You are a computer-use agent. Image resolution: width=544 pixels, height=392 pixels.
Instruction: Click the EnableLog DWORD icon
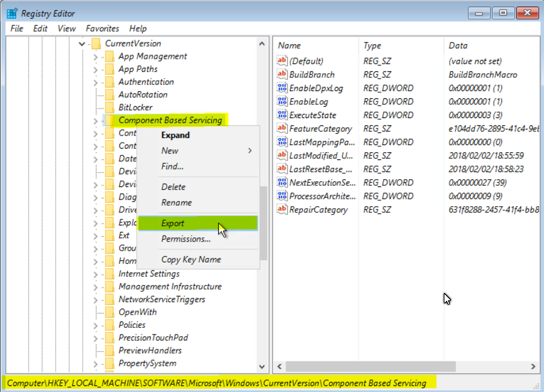coord(282,101)
